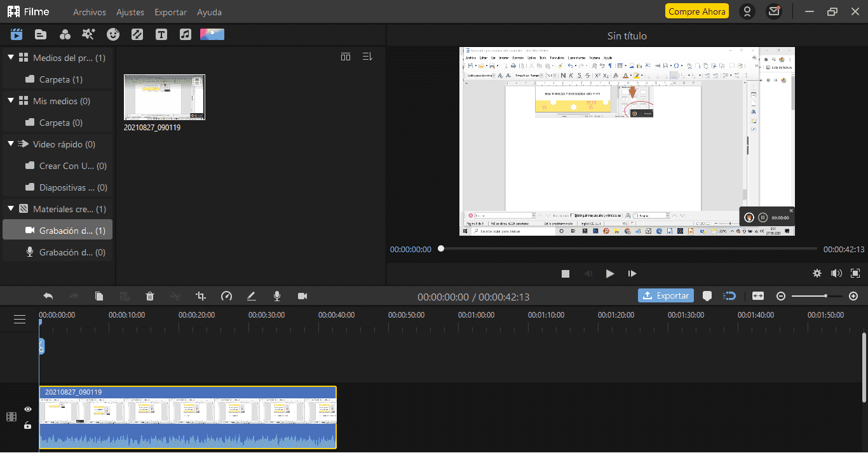Toggle timeline snapping magnet icon
Viewport: 868px width, 453px height.
pos(730,296)
